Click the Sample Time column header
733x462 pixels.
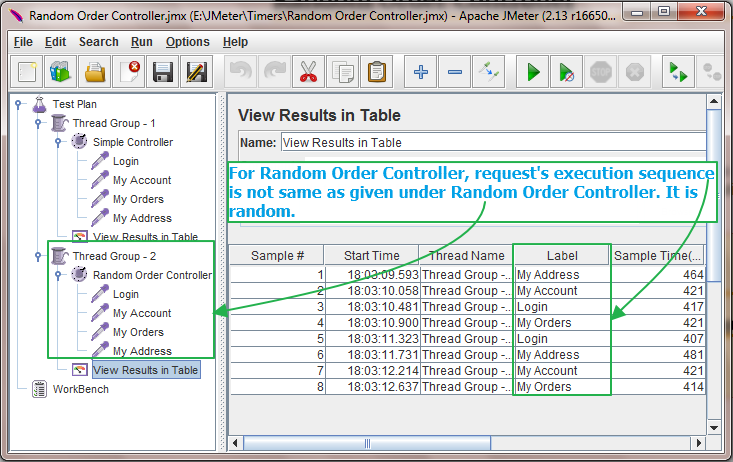[x=657, y=256]
